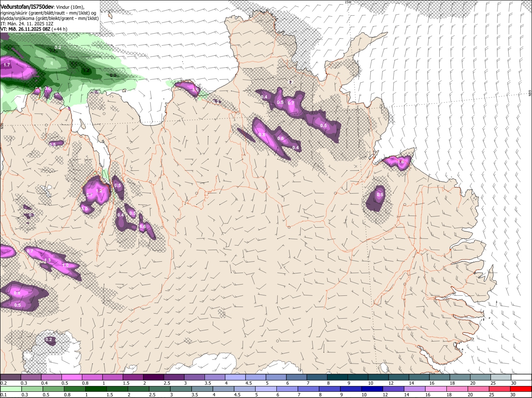Pick the 8–9 dark teal snow swatch

(338, 377)
